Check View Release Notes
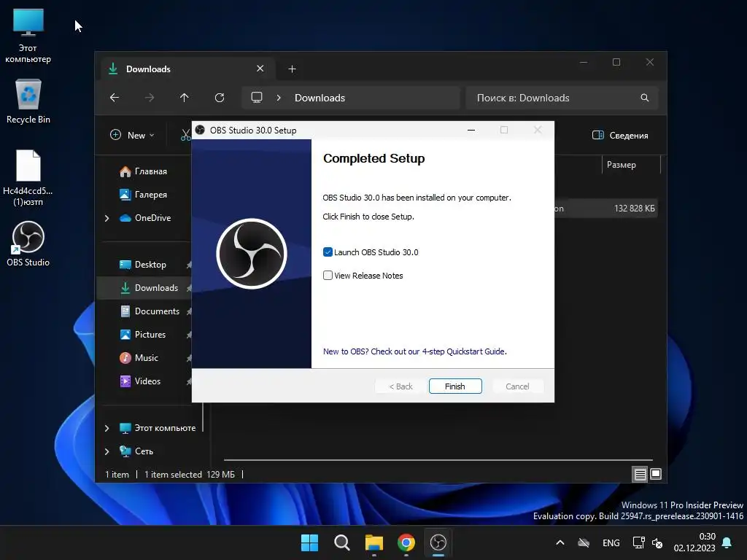 point(328,275)
